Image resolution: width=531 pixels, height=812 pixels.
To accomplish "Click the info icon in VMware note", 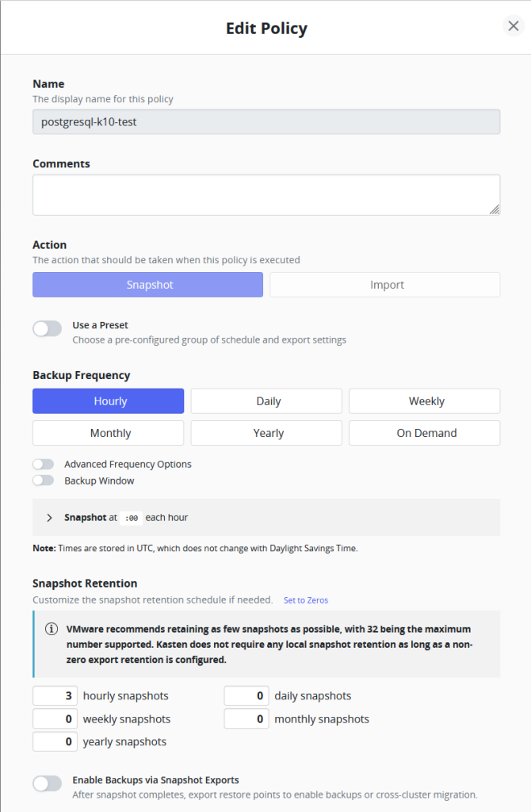I will (52, 629).
